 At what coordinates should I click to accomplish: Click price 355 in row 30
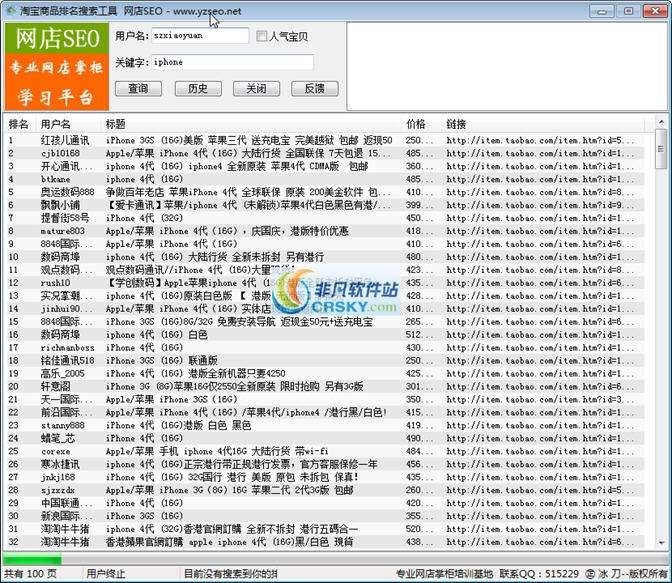(x=420, y=516)
